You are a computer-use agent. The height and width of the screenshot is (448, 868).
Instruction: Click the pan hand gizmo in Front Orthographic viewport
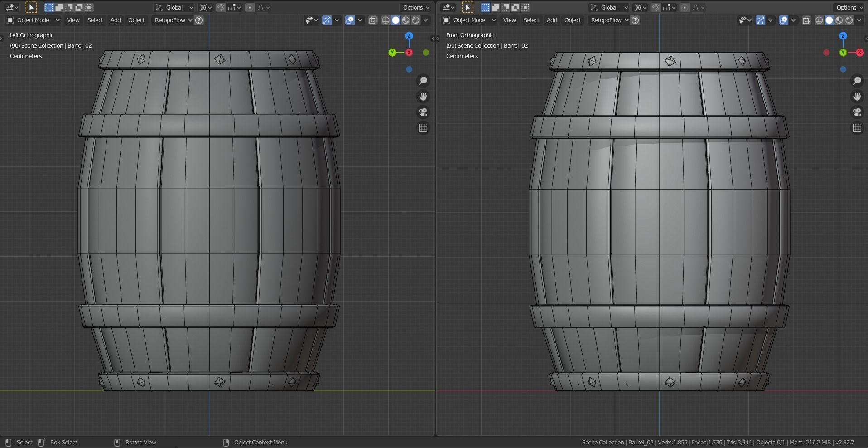tap(857, 97)
